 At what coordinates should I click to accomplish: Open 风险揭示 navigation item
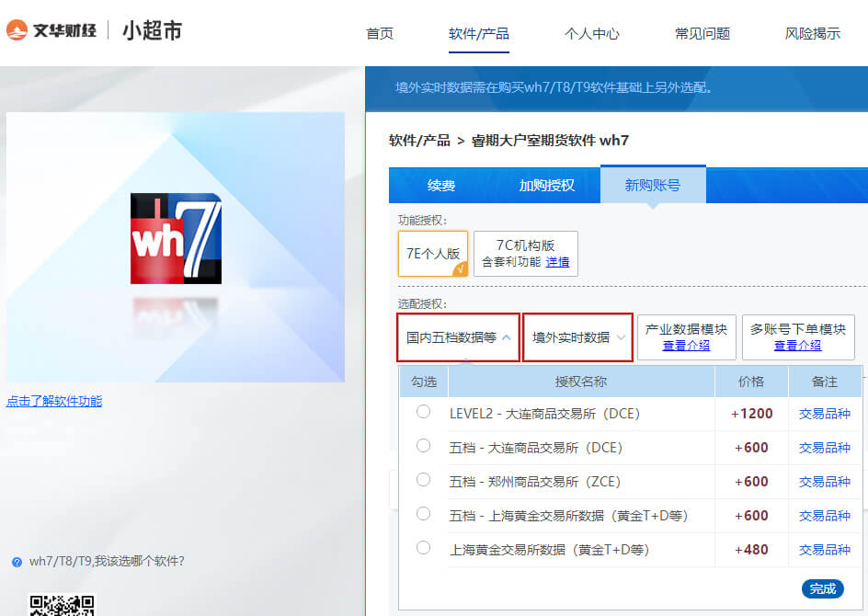click(x=813, y=33)
